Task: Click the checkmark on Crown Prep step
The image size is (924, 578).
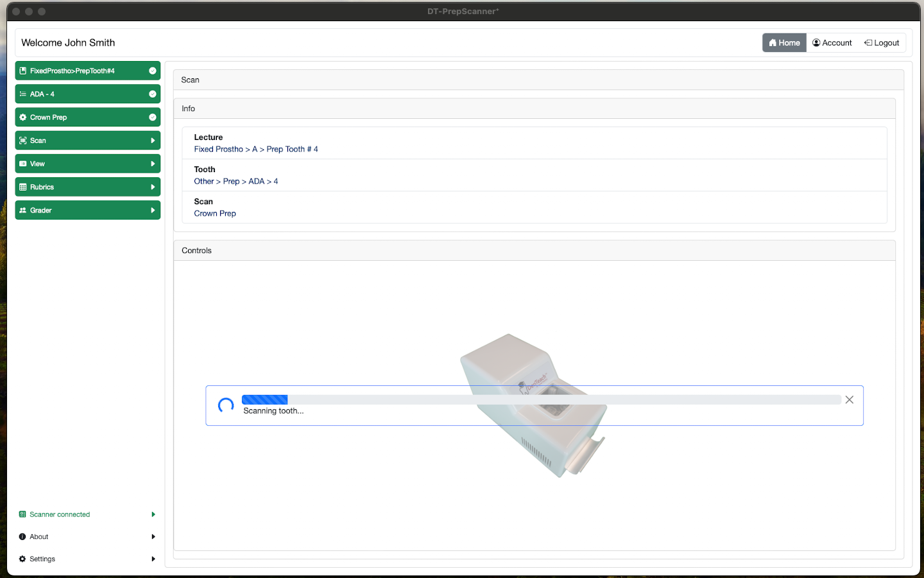Action: 153,118
